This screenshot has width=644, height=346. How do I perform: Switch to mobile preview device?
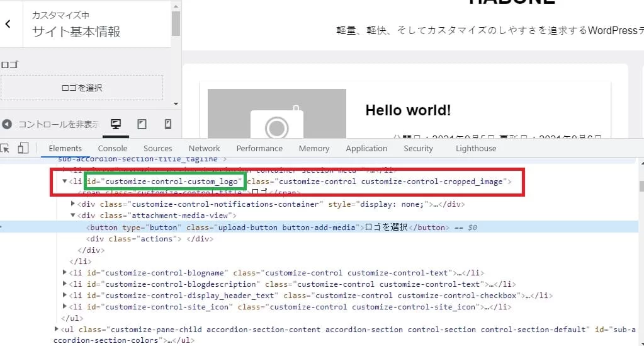point(168,124)
